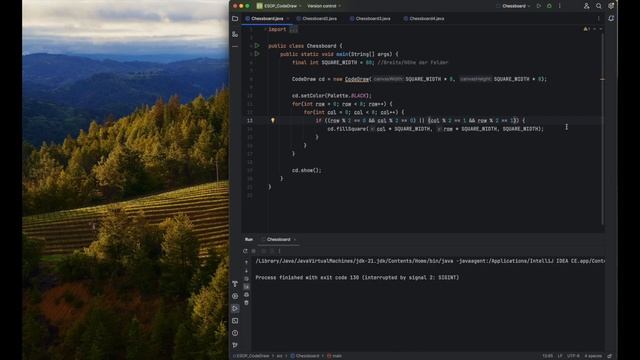Click the CodeDraw constructor call
640x360 pixels.
point(357,79)
